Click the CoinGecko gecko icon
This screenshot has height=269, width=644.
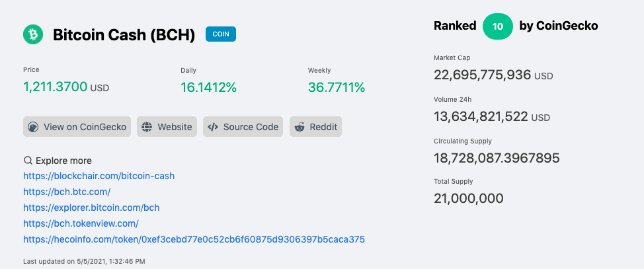(33, 127)
